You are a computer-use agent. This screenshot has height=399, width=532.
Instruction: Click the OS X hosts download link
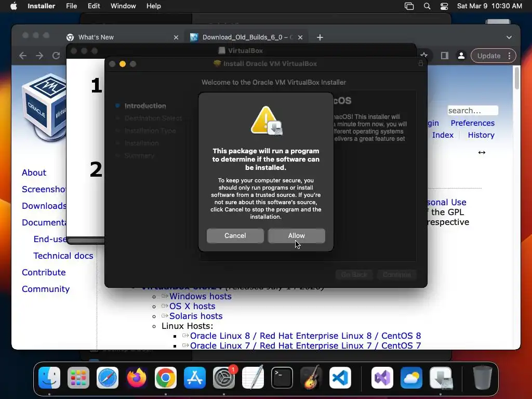(x=192, y=306)
